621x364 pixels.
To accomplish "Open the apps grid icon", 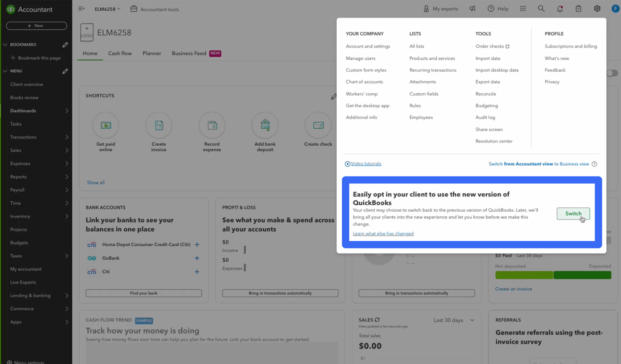I will tap(523, 9).
